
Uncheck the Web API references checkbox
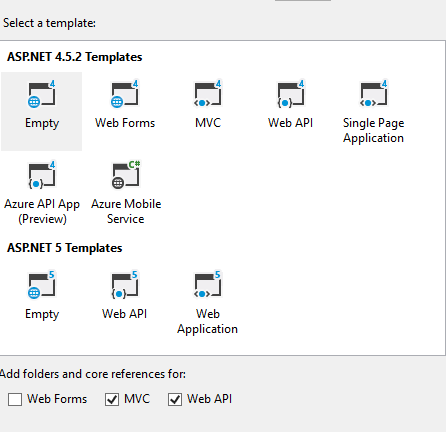175,399
